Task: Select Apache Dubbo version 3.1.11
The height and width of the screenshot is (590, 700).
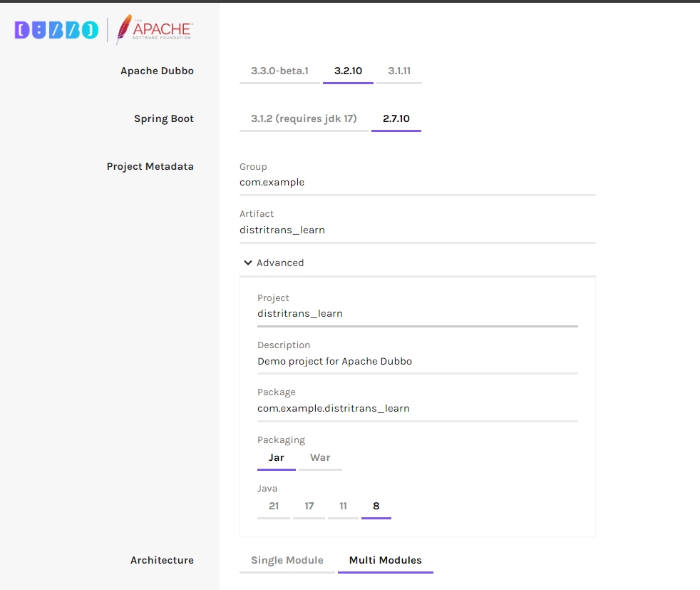Action: point(399,71)
